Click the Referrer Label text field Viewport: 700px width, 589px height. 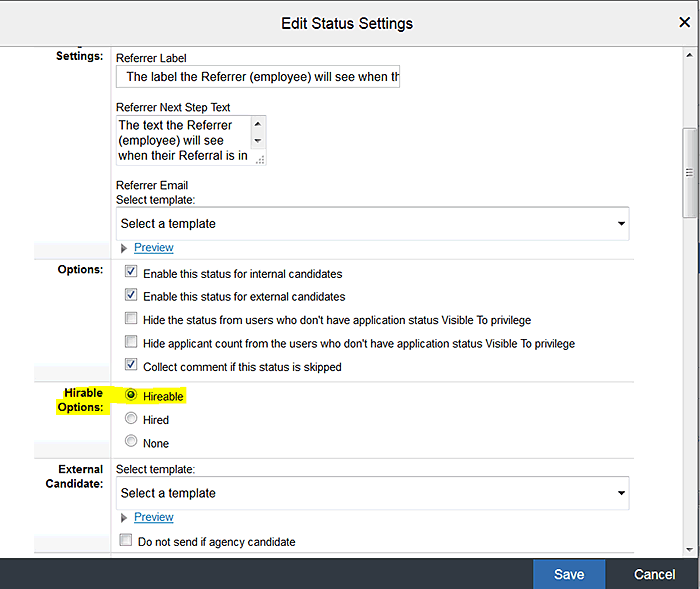[x=258, y=77]
